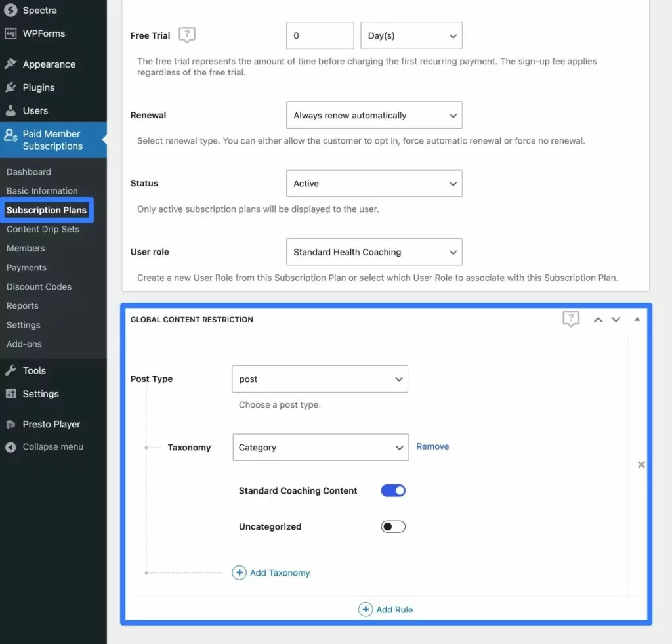Open the Post Type dropdown
The width and height of the screenshot is (672, 644).
pyautogui.click(x=320, y=379)
